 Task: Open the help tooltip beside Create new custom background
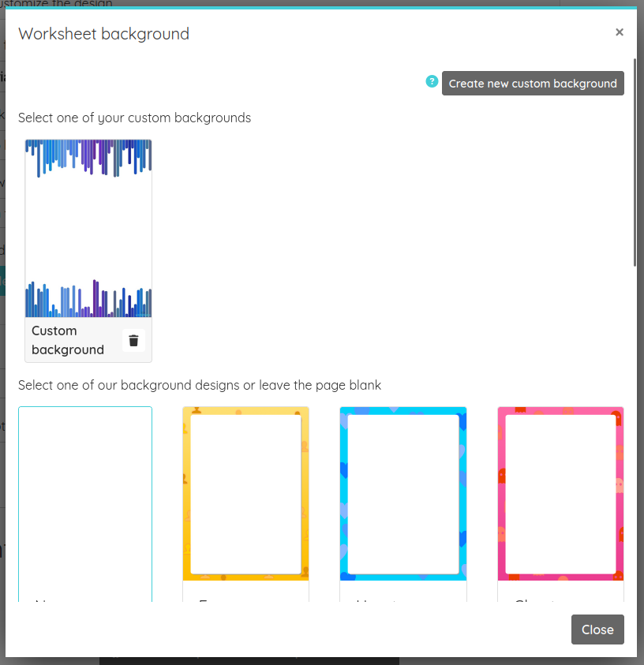tap(431, 81)
